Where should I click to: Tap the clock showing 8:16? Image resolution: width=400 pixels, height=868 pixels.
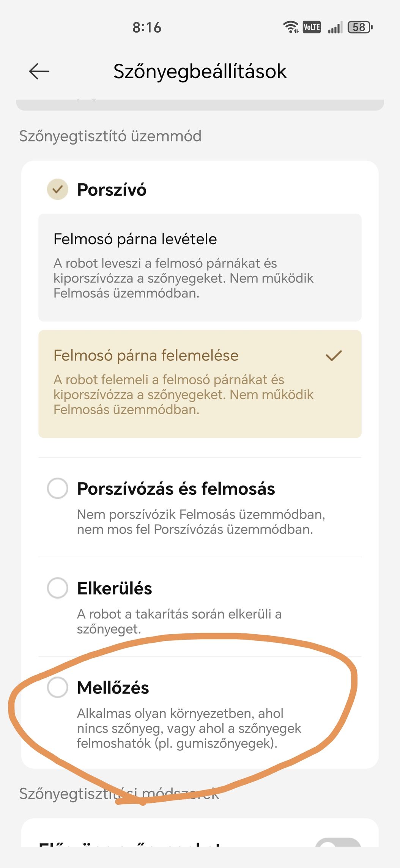(147, 27)
